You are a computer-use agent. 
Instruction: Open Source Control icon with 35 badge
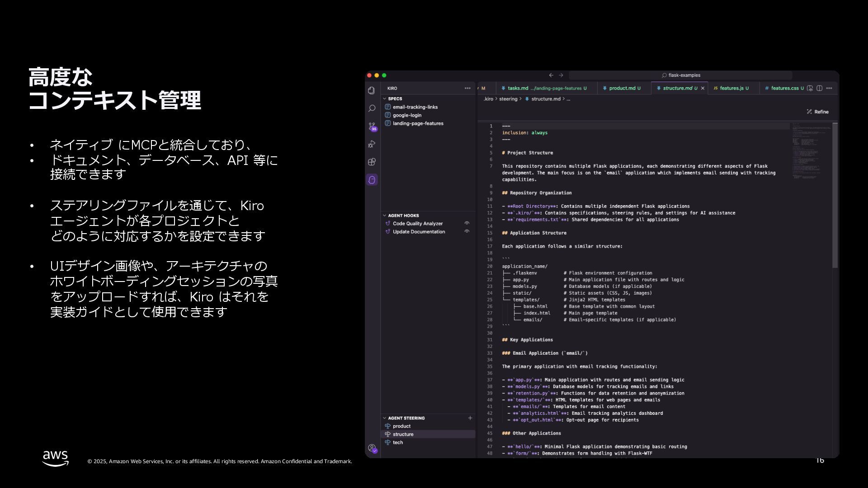(372, 127)
